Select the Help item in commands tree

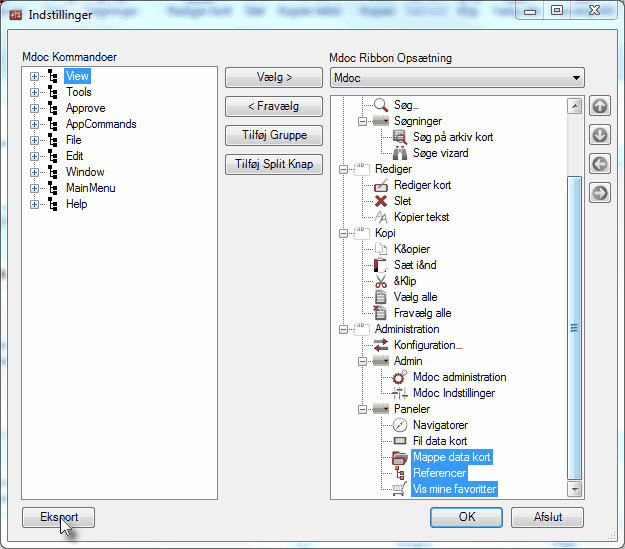tap(77, 204)
